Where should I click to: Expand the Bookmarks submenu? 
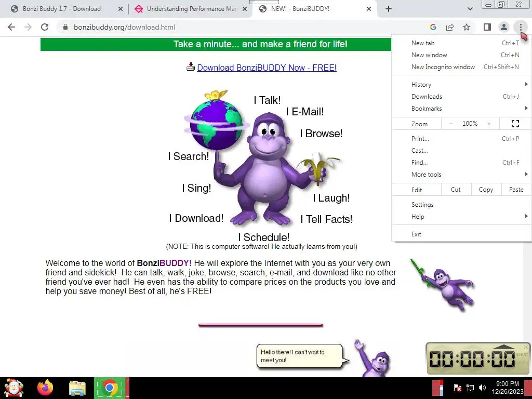pyautogui.click(x=461, y=109)
